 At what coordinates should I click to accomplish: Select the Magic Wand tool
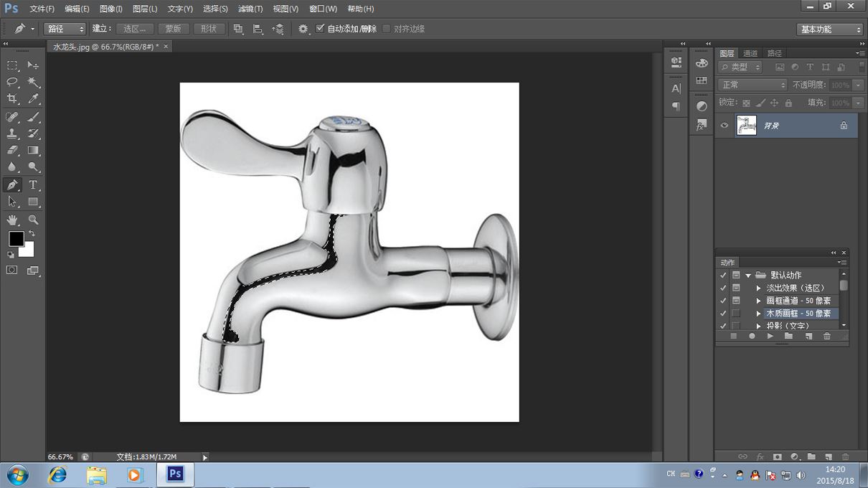33,83
